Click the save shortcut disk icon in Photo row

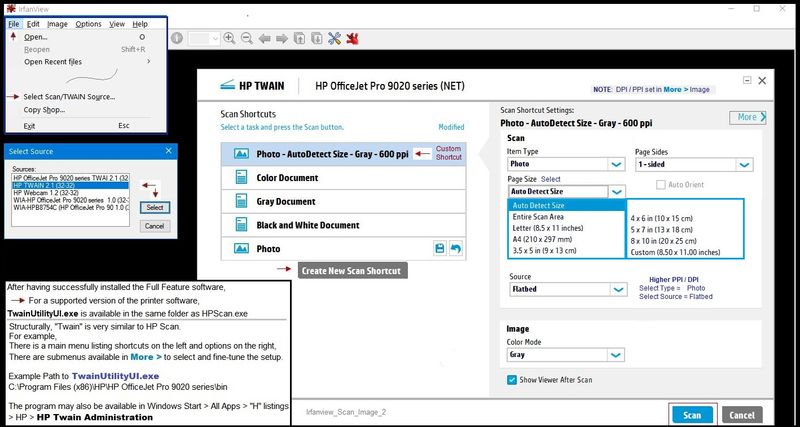pos(439,249)
